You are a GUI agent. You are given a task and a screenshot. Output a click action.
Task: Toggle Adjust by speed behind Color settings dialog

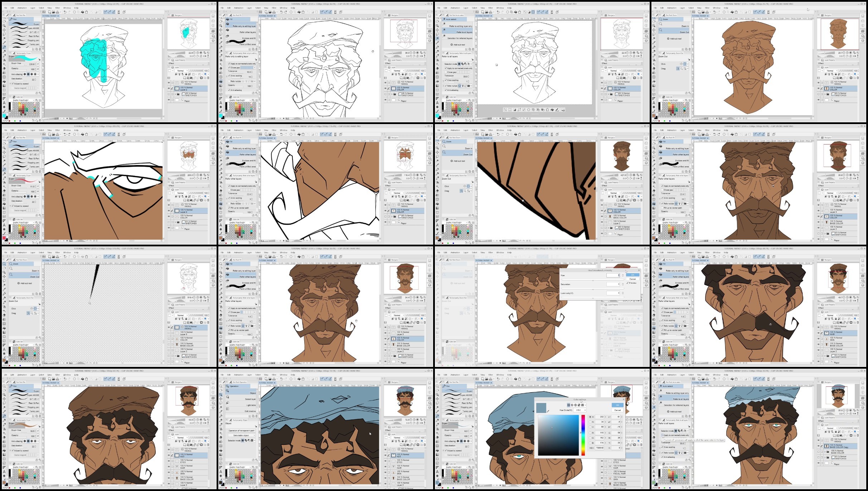[x=446, y=451]
